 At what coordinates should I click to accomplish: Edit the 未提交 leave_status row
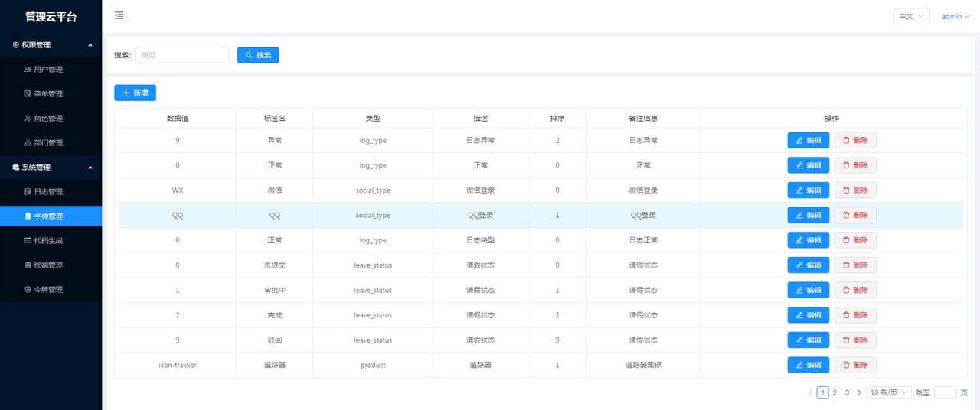(808, 265)
